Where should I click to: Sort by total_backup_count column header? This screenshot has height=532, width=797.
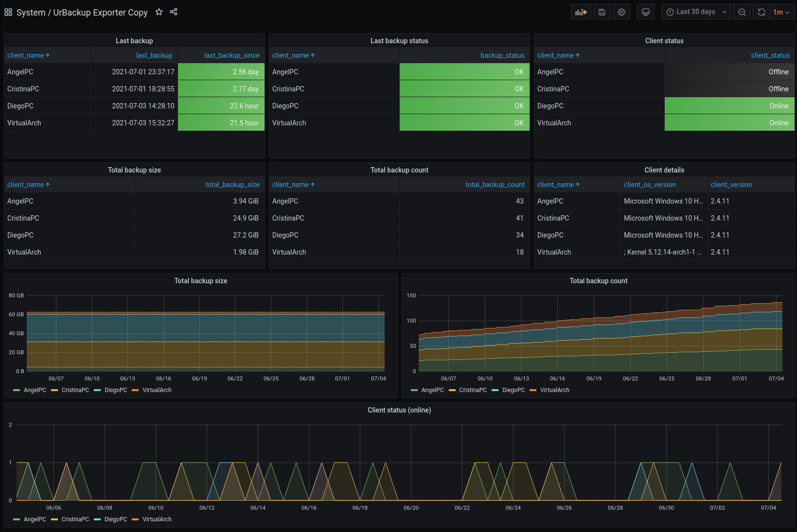pyautogui.click(x=495, y=185)
